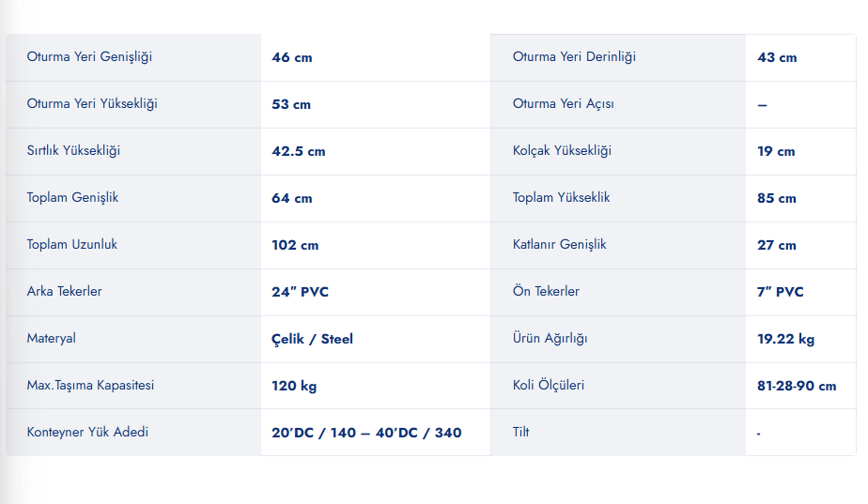Select the 42.5 cm value
The image size is (868, 504).
(299, 152)
